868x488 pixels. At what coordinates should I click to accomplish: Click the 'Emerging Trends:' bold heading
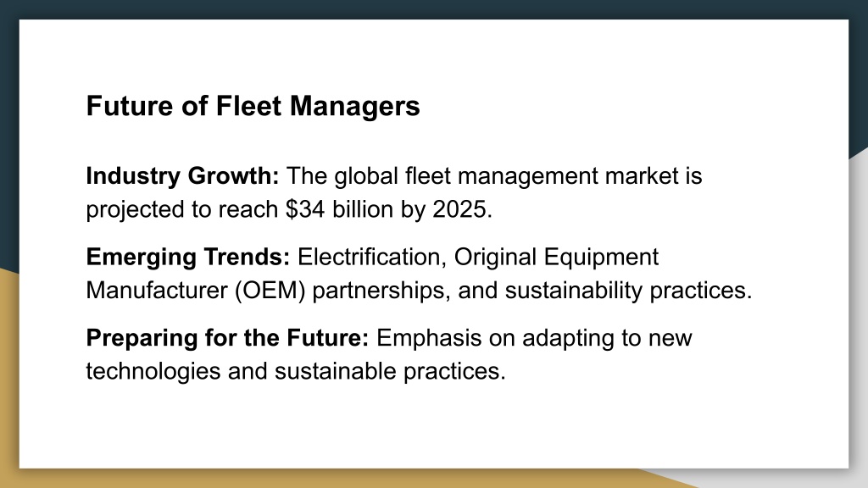click(x=187, y=257)
